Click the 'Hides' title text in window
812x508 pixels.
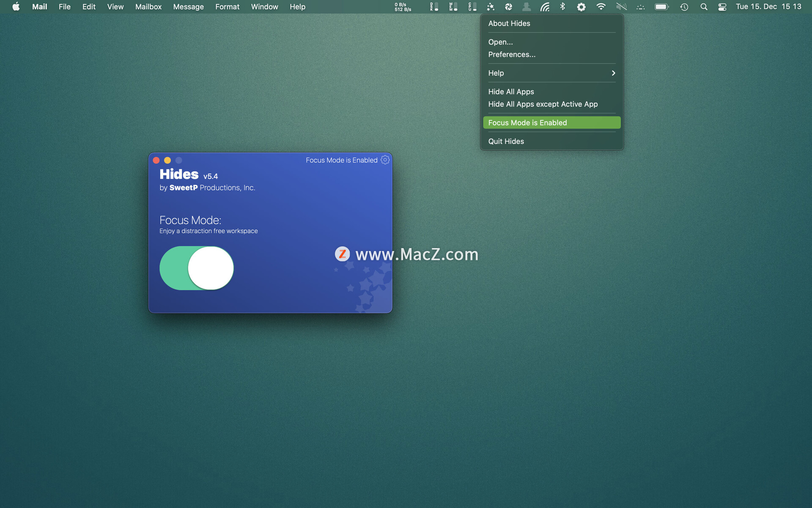pyautogui.click(x=179, y=174)
